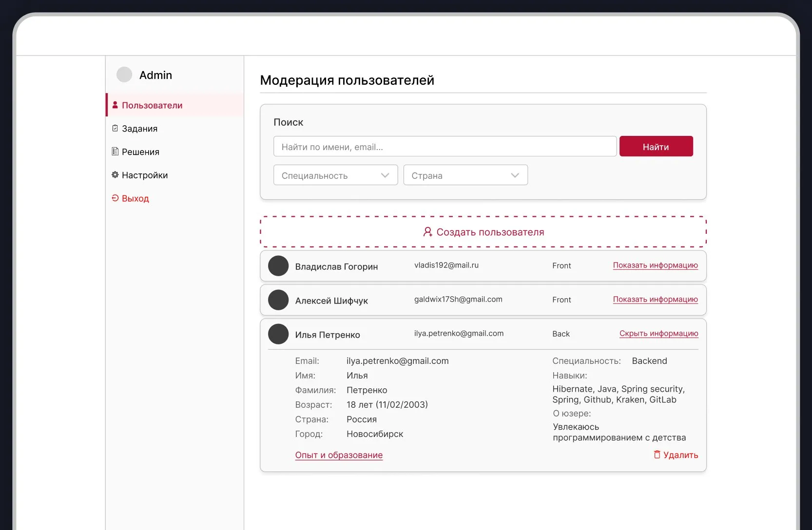This screenshot has width=812, height=530.
Task: Click the age value 18 лет (11/02/2003)
Action: coord(387,405)
